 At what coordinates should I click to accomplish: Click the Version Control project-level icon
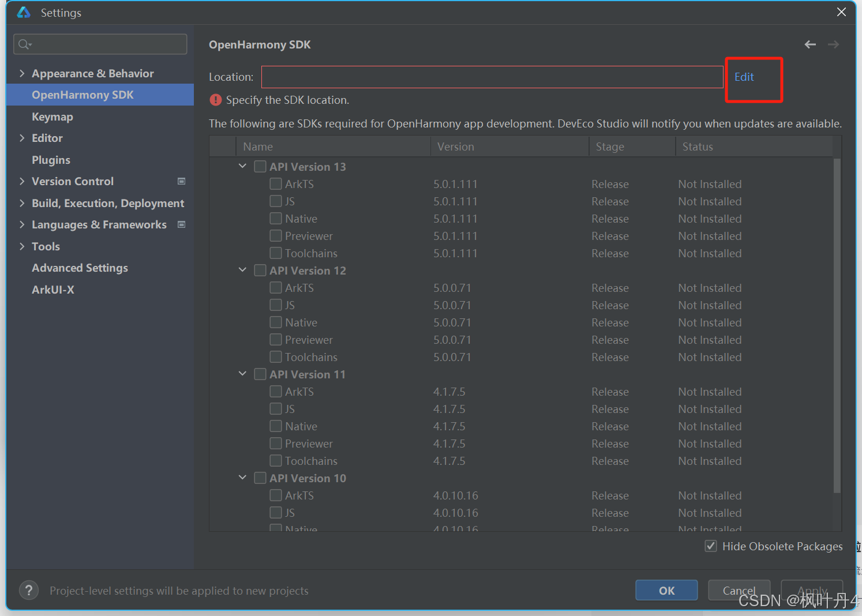pyautogui.click(x=181, y=181)
